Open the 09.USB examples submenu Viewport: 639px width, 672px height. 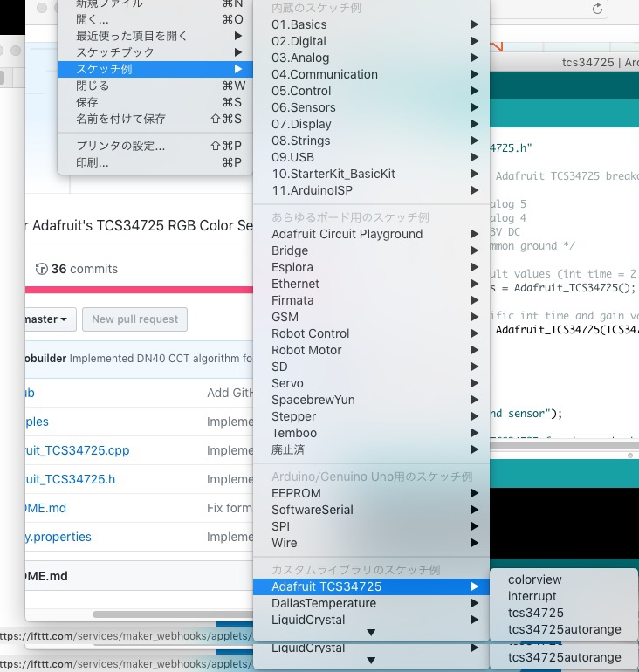tap(371, 157)
